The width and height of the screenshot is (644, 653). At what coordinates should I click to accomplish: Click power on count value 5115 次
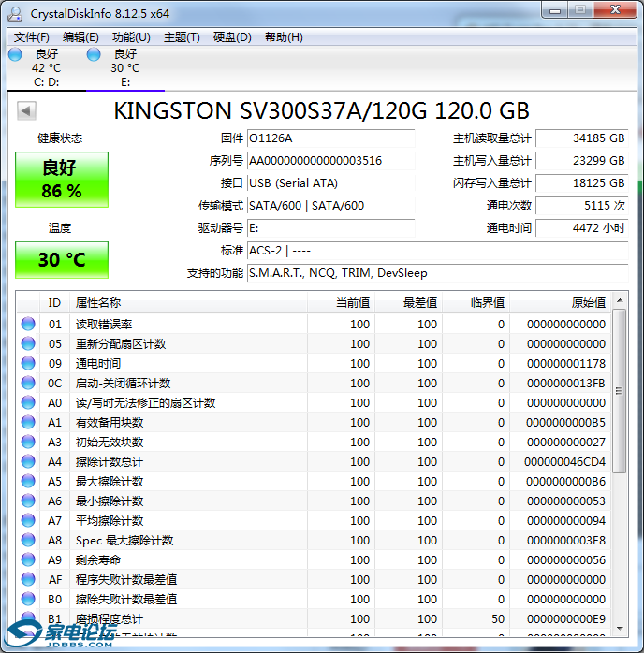pyautogui.click(x=581, y=206)
